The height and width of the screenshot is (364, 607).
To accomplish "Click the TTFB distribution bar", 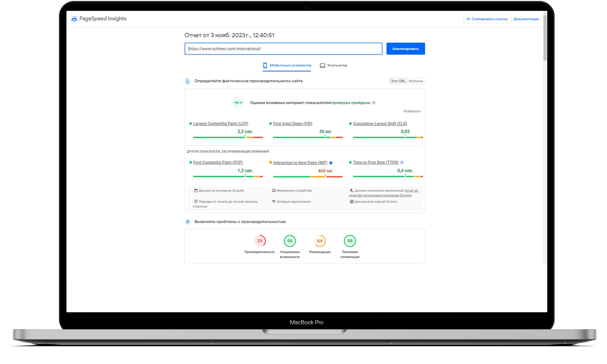I will tap(388, 176).
